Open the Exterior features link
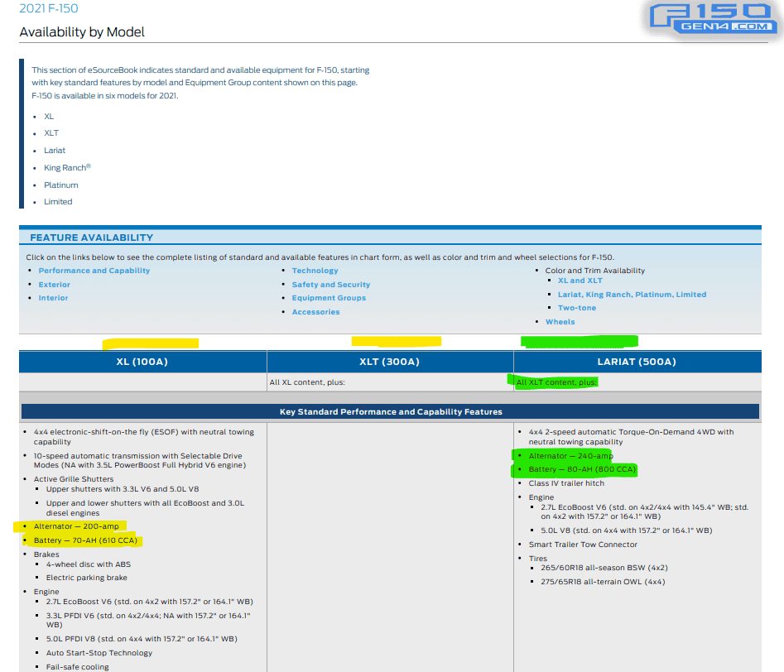This screenshot has height=672, width=784. click(55, 285)
